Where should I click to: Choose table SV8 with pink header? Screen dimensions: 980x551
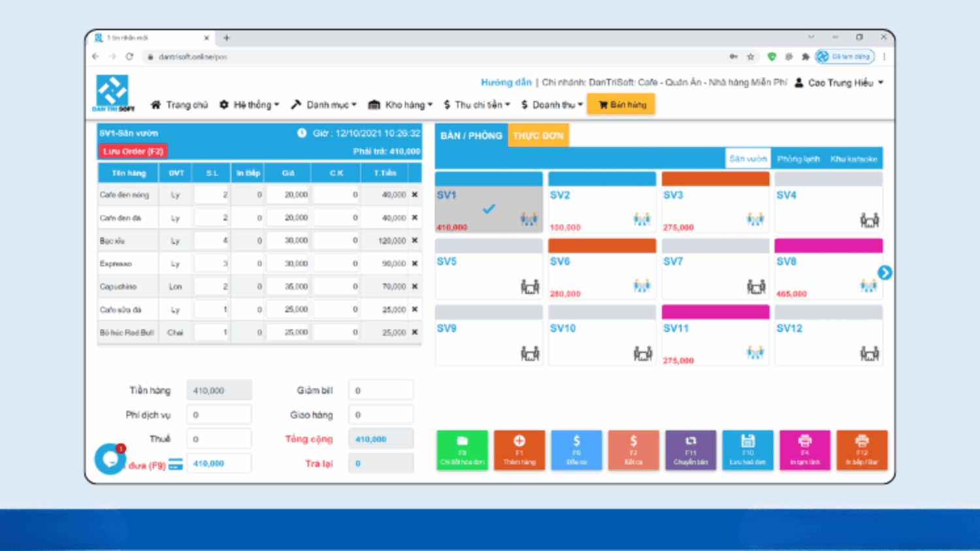[x=828, y=269]
